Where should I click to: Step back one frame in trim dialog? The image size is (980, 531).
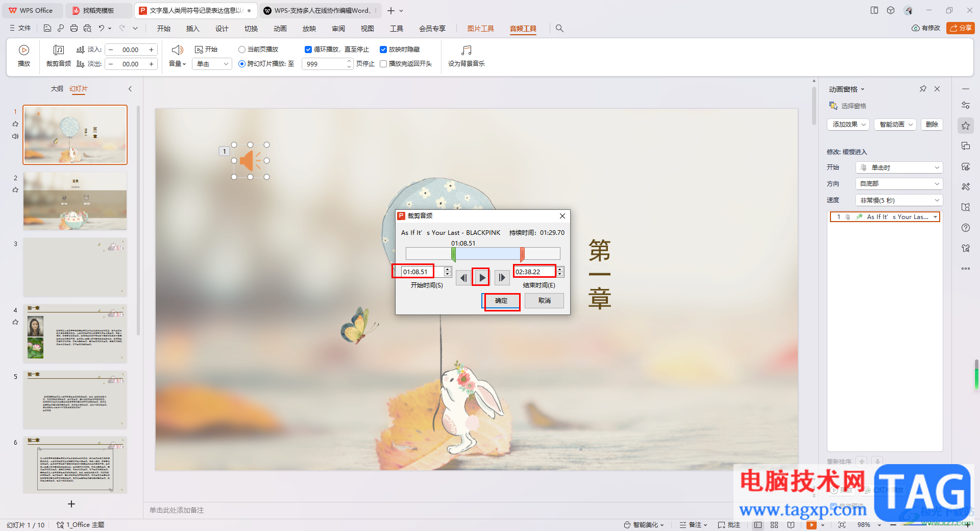click(463, 278)
